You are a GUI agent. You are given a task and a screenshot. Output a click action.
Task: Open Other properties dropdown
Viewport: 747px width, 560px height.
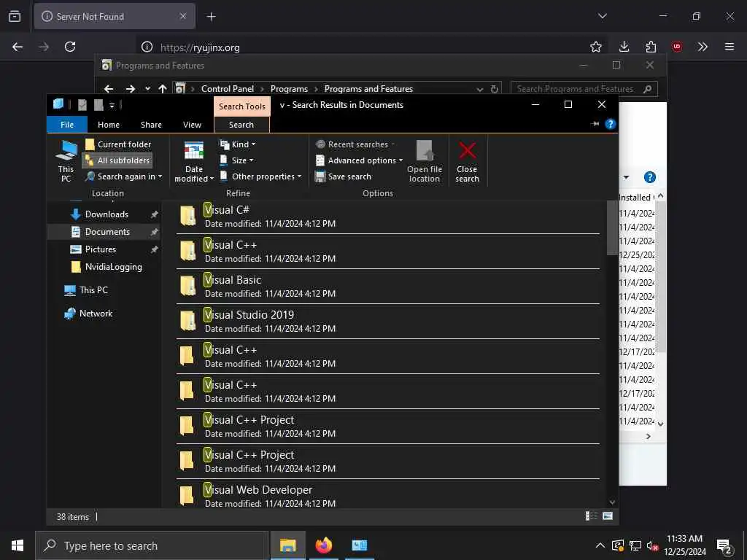click(260, 176)
